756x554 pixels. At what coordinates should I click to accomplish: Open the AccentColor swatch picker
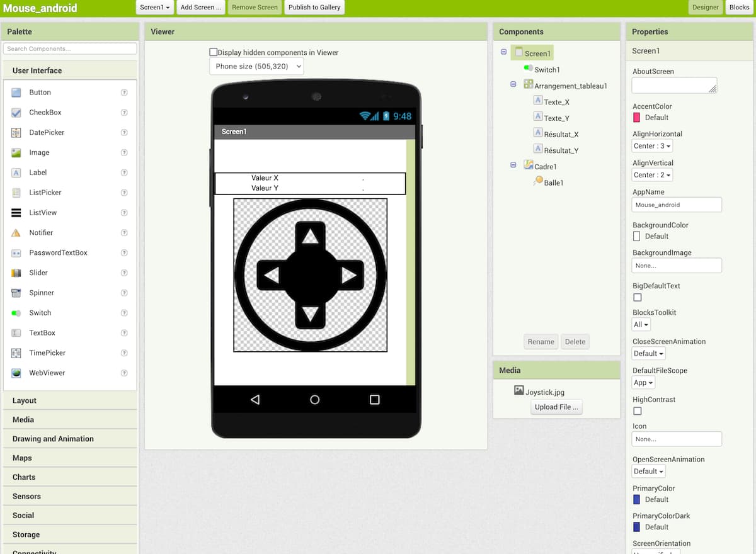pos(637,116)
